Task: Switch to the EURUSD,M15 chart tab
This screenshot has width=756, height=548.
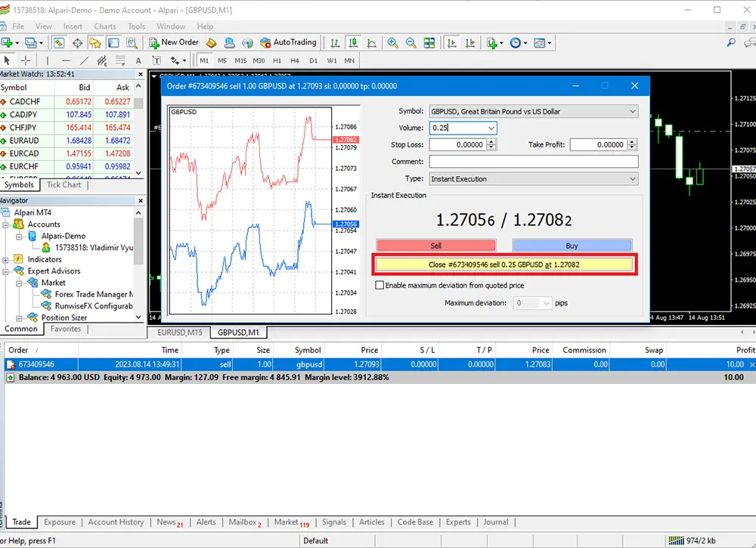Action: coord(179,333)
